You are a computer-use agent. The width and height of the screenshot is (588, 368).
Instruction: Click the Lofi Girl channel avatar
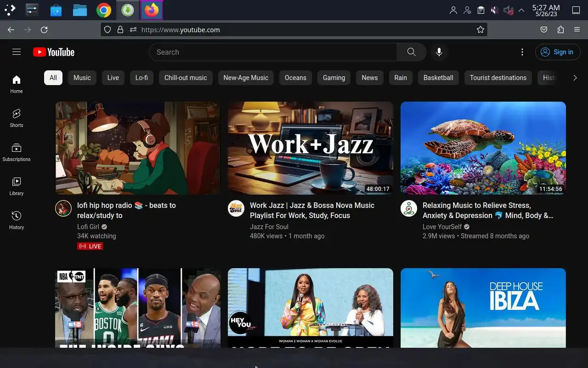(63, 208)
